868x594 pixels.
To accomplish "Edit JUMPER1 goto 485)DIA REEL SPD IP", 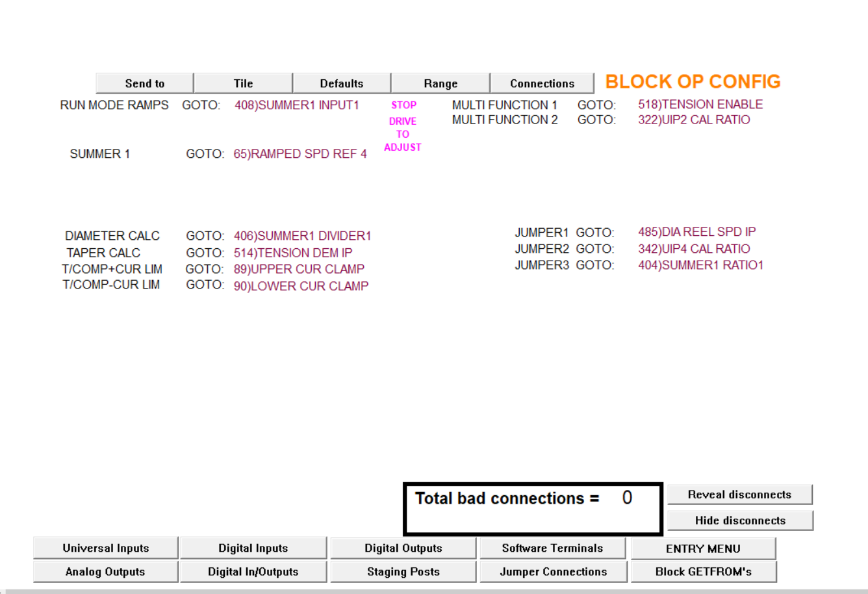I will pyautogui.click(x=696, y=232).
